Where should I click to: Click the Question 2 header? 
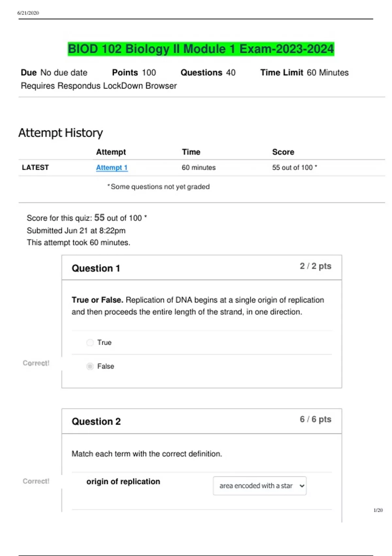tap(96, 421)
